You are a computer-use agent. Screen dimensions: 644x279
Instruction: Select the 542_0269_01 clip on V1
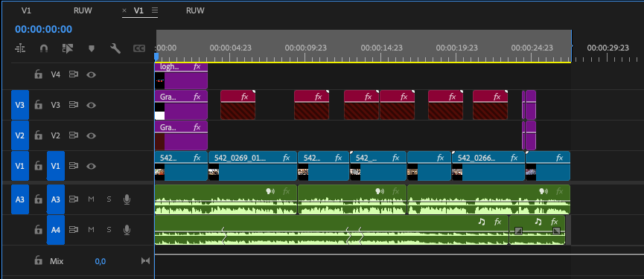point(252,166)
